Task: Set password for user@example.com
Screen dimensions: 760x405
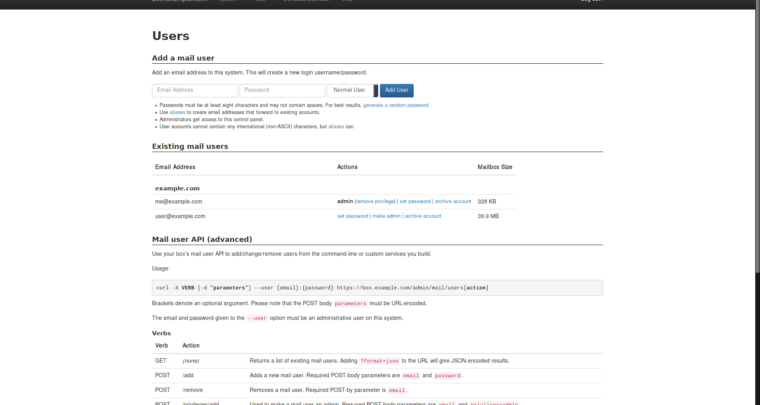Action: (352, 216)
